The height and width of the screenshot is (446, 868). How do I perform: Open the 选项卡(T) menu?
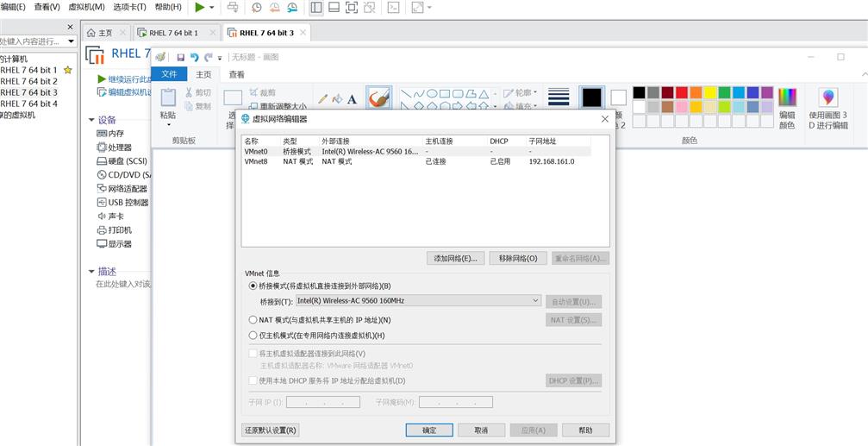coord(129,7)
